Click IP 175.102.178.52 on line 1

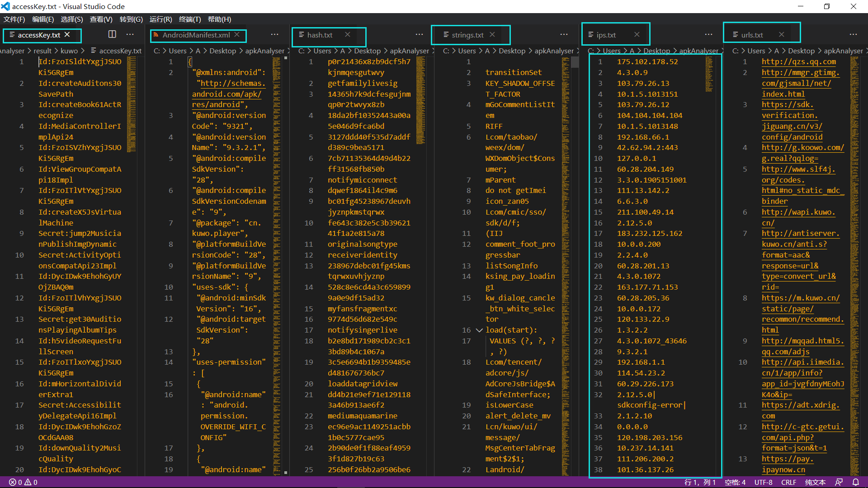(x=647, y=61)
